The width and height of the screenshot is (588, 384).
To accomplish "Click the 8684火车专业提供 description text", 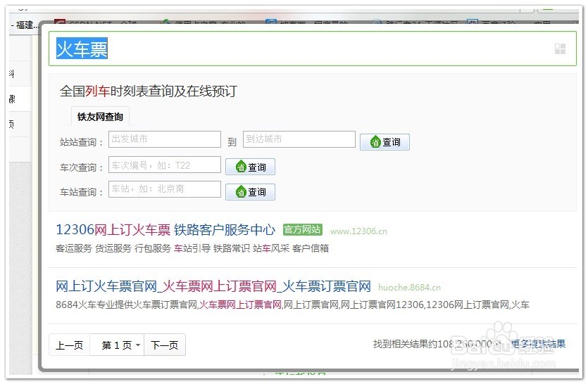I will pos(292,305).
